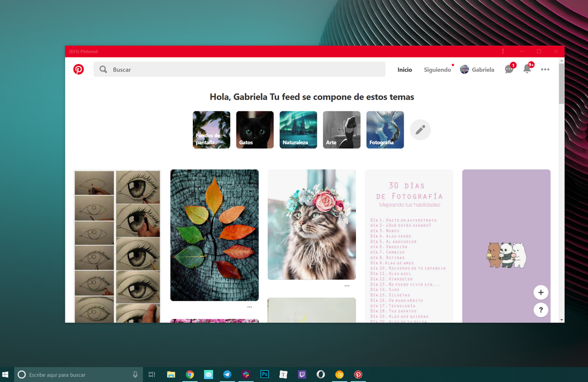Open the Fondos de pantalla topic
Image resolution: width=588 pixels, height=382 pixels.
[x=211, y=130]
